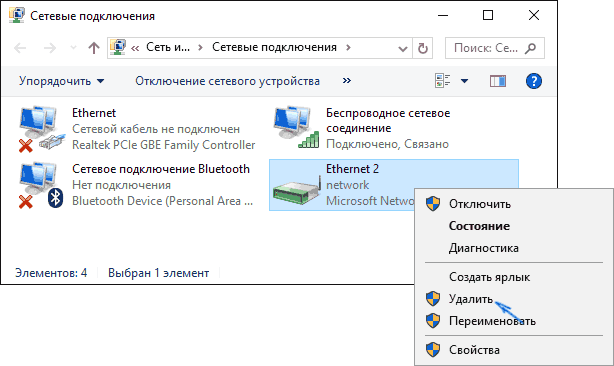Go forward with the forward arrow
The image size is (614, 366).
pos(50,48)
